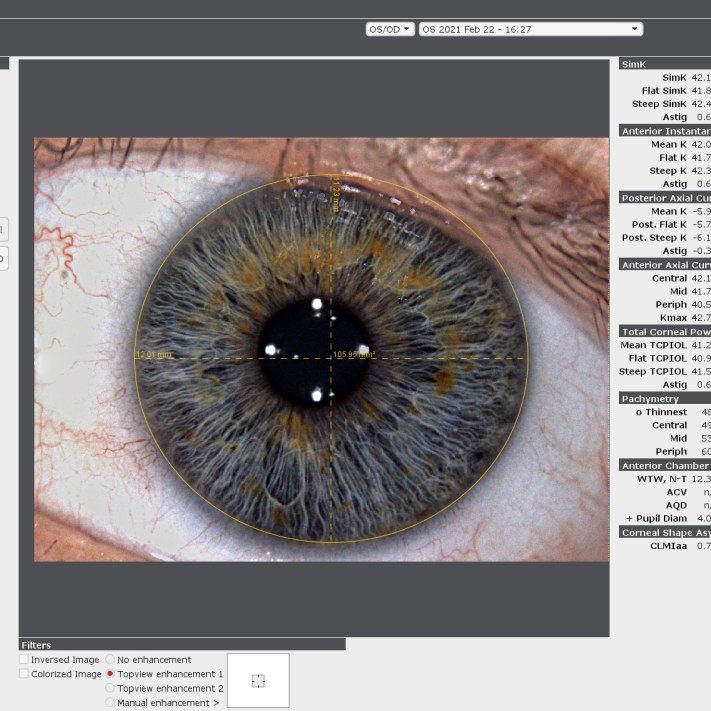
Task: Click the crosshair marker in the enhancement preview box
Action: pos(258,681)
